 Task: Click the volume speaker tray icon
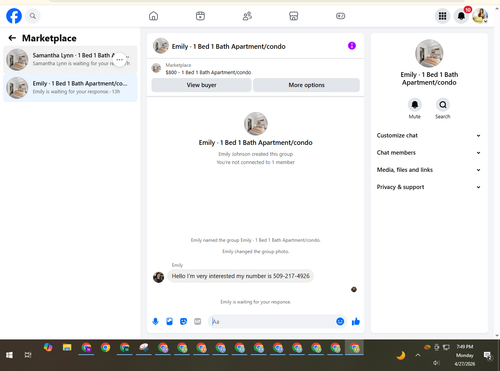(436, 363)
